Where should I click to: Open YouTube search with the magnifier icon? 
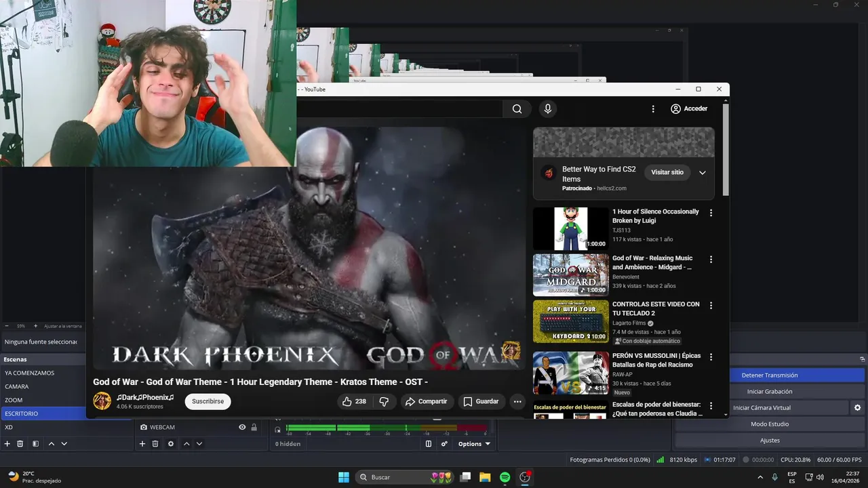pyautogui.click(x=517, y=109)
